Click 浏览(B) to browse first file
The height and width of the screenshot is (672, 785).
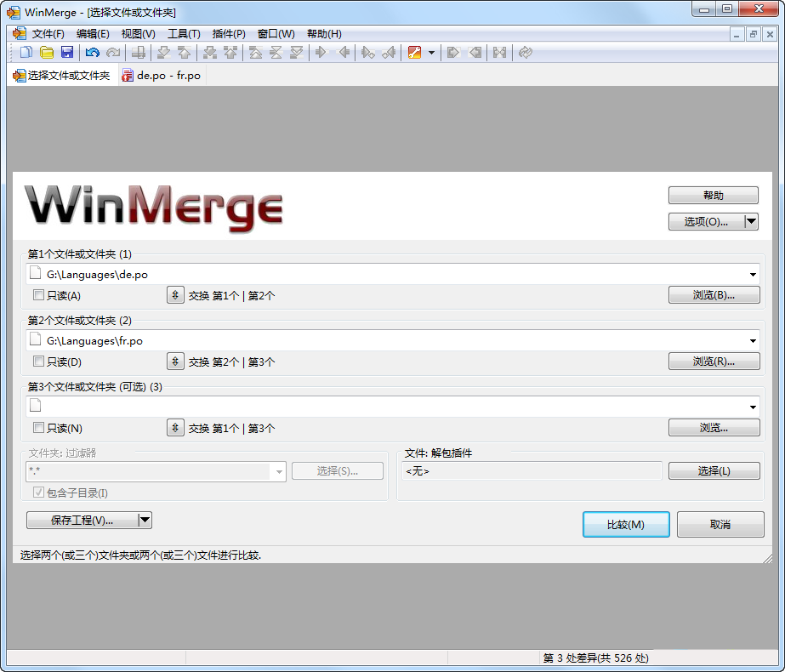714,295
